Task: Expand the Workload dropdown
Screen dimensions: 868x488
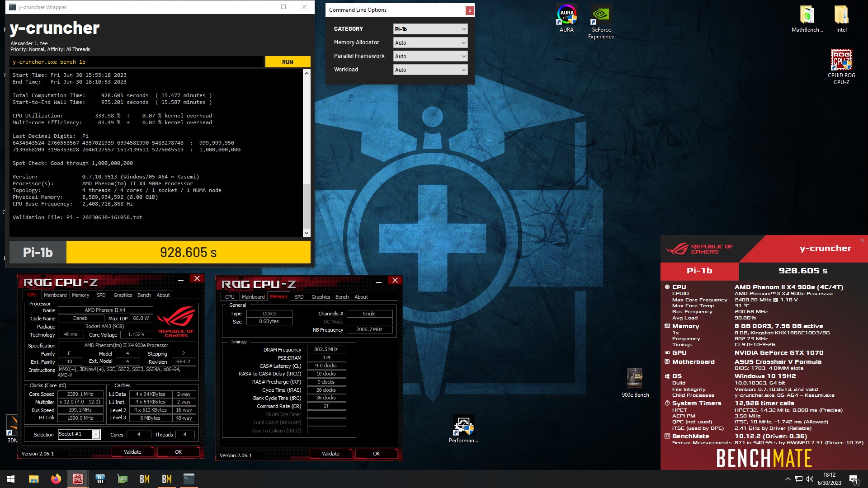Action: coord(430,70)
